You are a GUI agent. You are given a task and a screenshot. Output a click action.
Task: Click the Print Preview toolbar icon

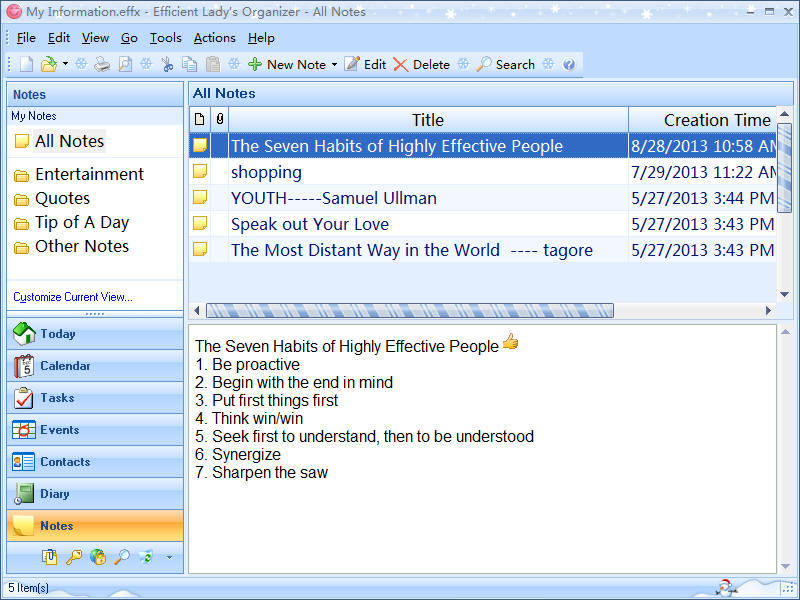pos(125,64)
